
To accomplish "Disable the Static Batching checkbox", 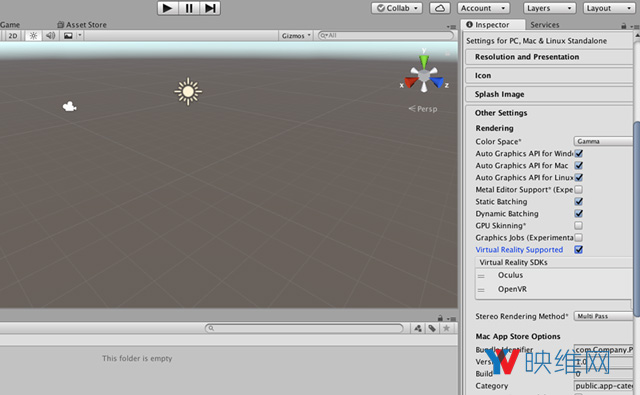I will tap(578, 202).
